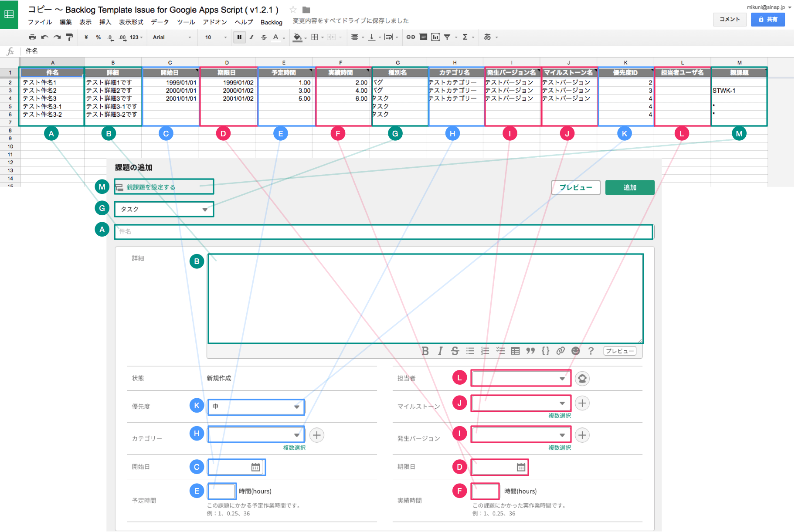Click the 件名 subject input field
Screen dimensions: 795x532
pos(384,232)
